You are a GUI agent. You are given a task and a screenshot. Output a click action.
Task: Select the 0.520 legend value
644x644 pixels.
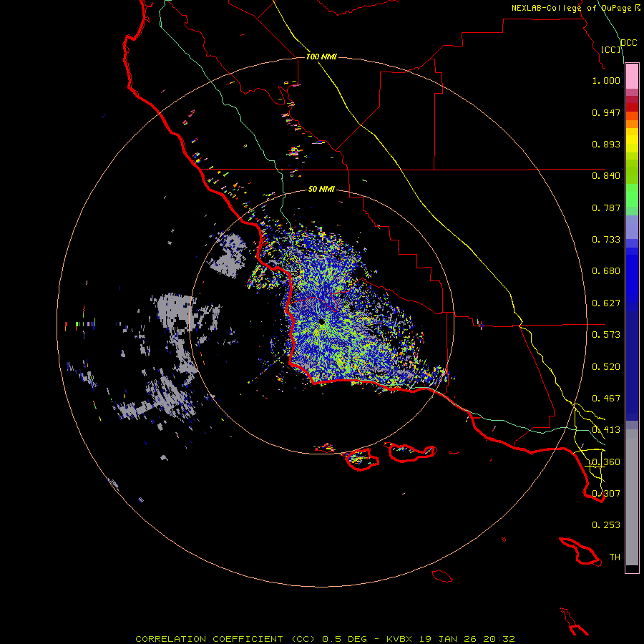[x=606, y=367]
